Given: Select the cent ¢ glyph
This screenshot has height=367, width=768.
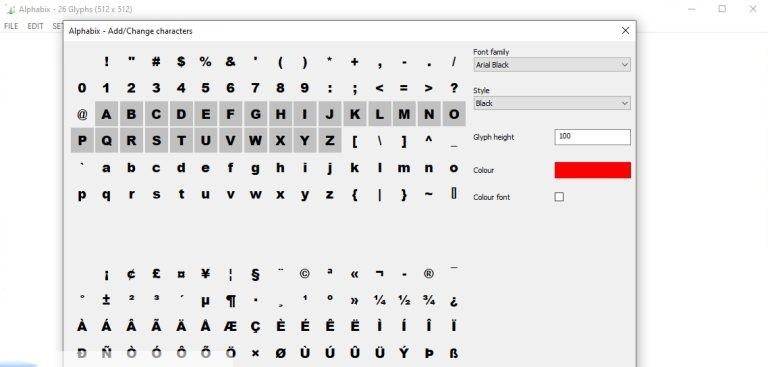Looking at the screenshot, I should [x=131, y=273].
